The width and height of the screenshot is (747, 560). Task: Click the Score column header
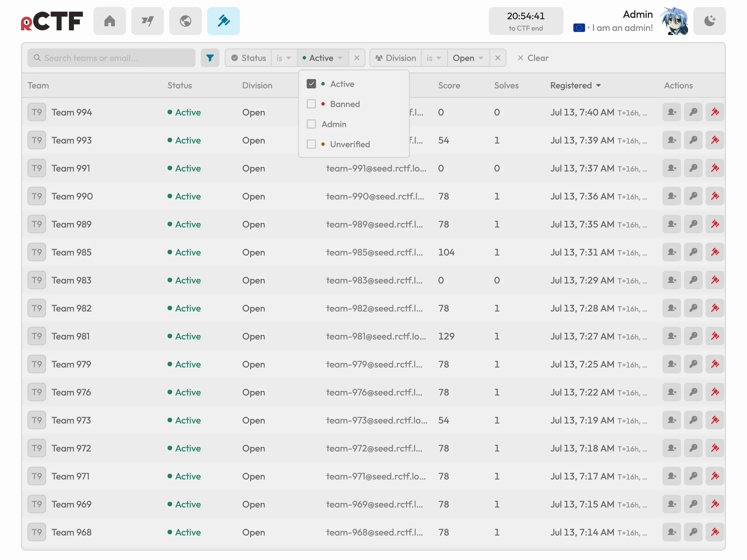(449, 85)
